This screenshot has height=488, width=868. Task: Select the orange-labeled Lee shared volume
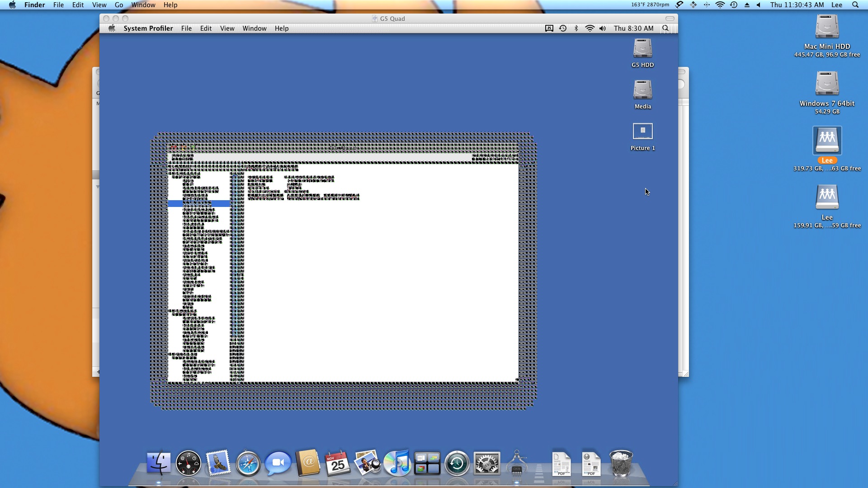pos(827,141)
